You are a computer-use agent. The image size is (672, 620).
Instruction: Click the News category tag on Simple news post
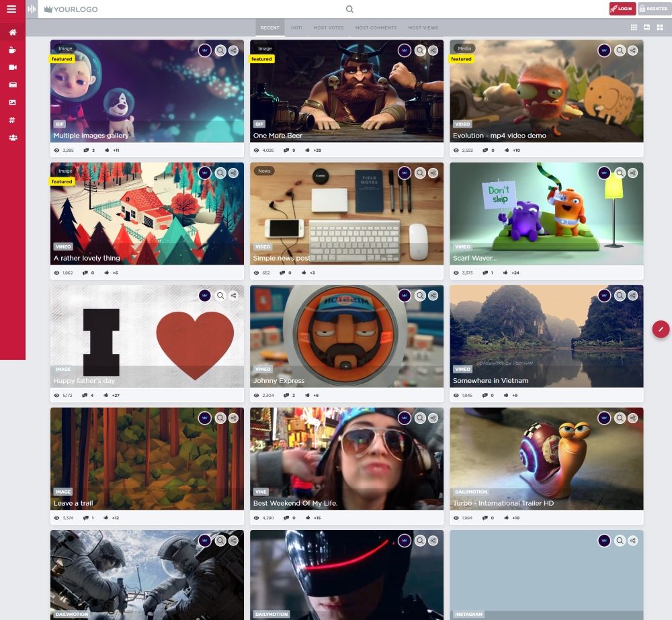pyautogui.click(x=264, y=171)
